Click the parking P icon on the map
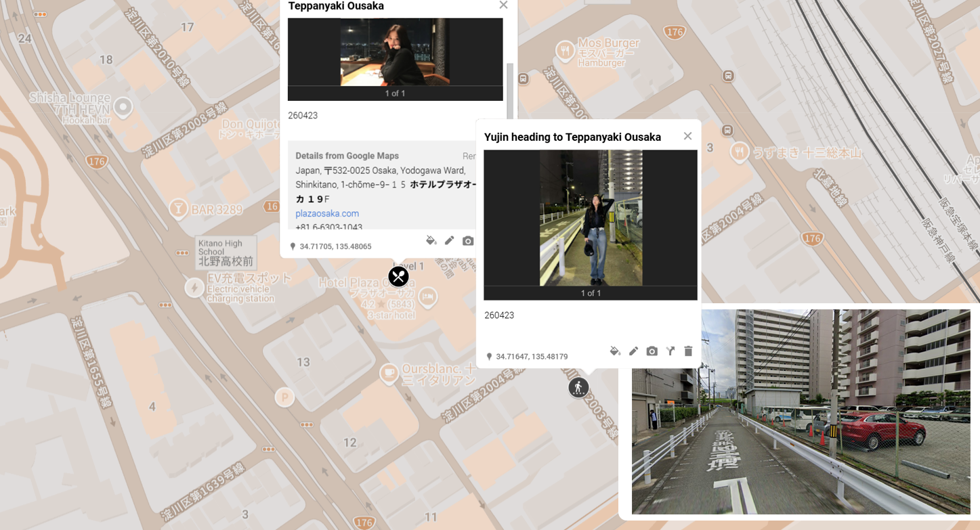The image size is (980, 530). [284, 397]
